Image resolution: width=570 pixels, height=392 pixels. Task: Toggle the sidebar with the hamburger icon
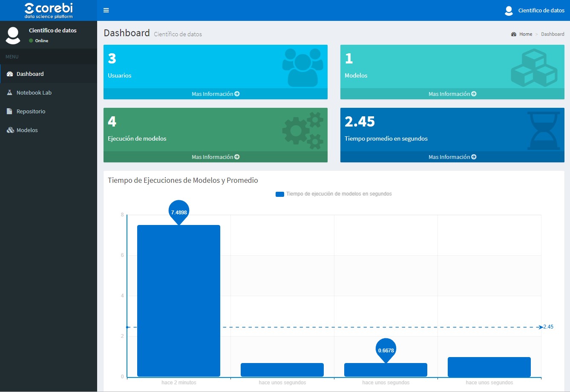106,10
